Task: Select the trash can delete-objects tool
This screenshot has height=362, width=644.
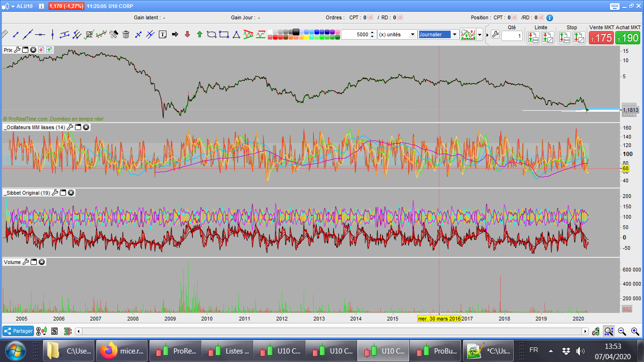Action: (x=126, y=34)
